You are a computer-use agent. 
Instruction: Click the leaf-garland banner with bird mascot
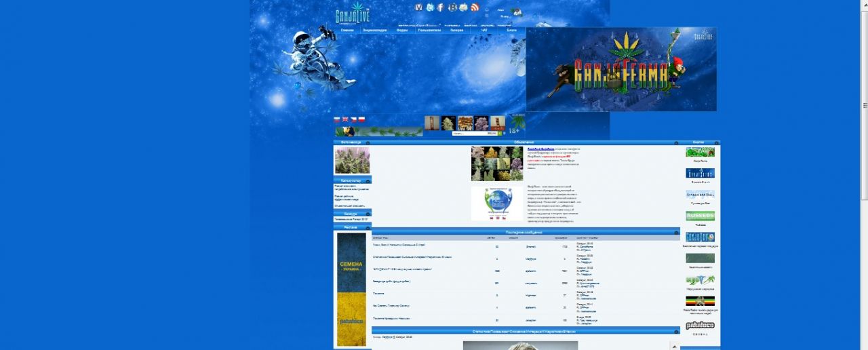(378, 132)
